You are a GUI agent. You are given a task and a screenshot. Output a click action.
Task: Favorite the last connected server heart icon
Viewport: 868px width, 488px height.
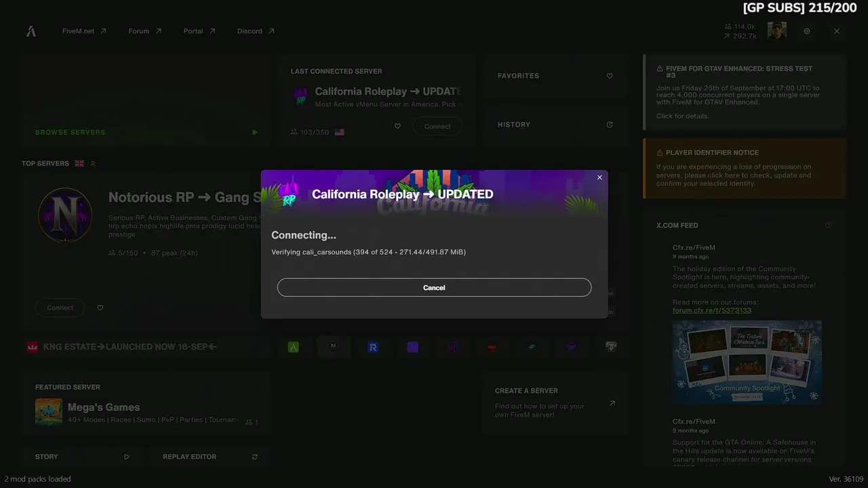tap(397, 126)
